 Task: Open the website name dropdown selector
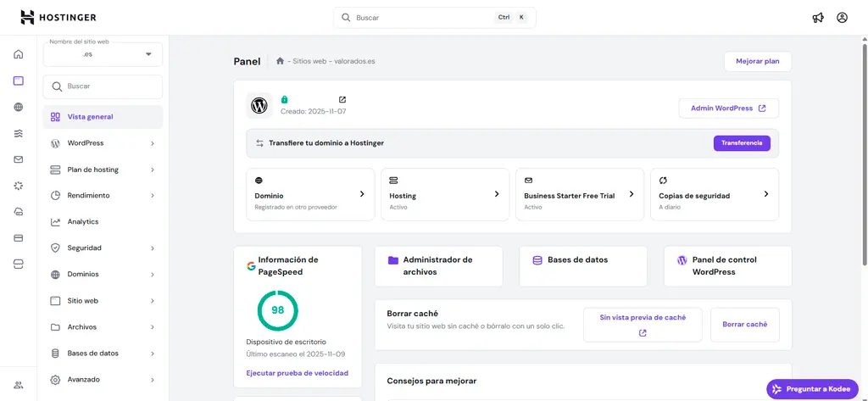click(x=103, y=54)
